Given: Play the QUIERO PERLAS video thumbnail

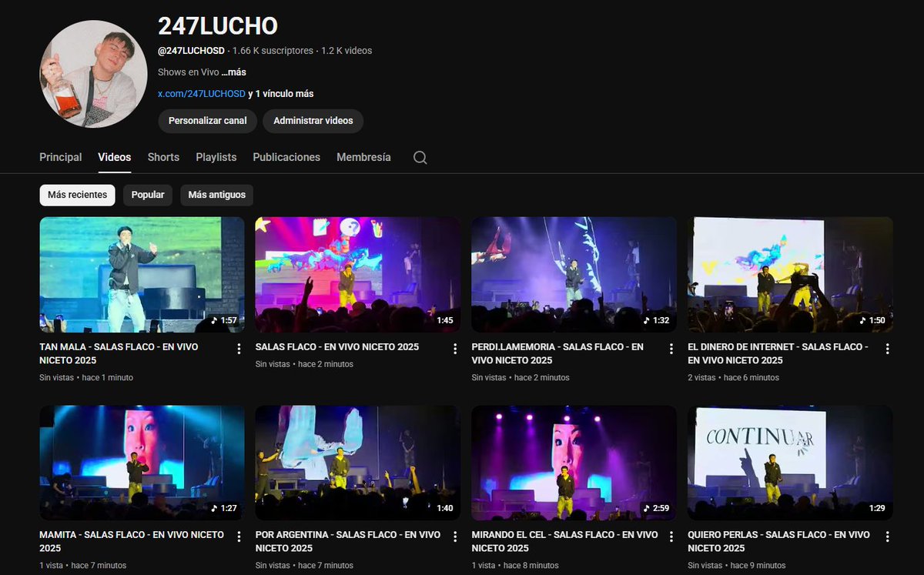Looking at the screenshot, I should 791,463.
